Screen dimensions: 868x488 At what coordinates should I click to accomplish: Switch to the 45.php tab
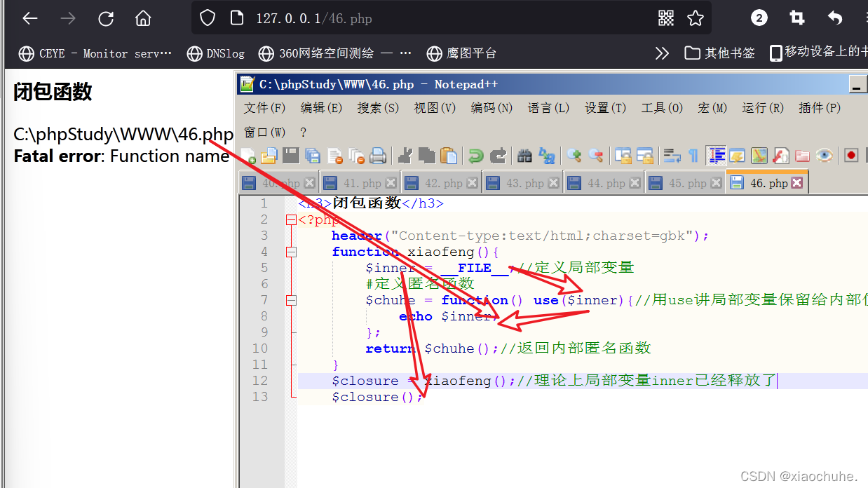(685, 183)
